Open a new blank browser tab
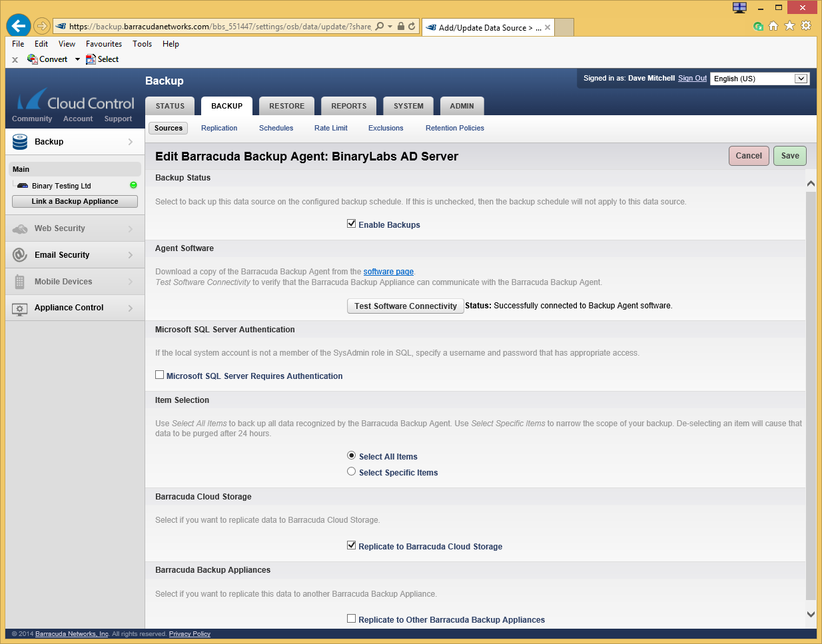 [564, 27]
